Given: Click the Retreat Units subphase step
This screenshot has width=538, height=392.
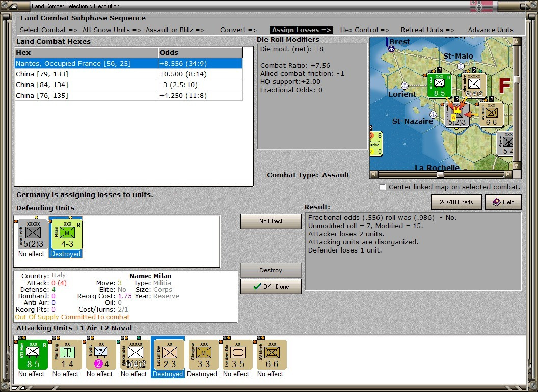Looking at the screenshot, I should click(427, 30).
